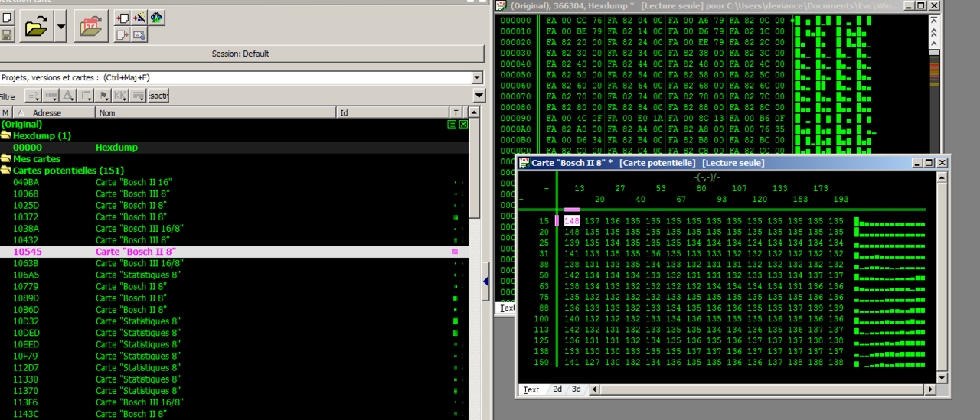Open the Projets, versions et cartes combo box
The image size is (980, 420).
[x=477, y=77]
